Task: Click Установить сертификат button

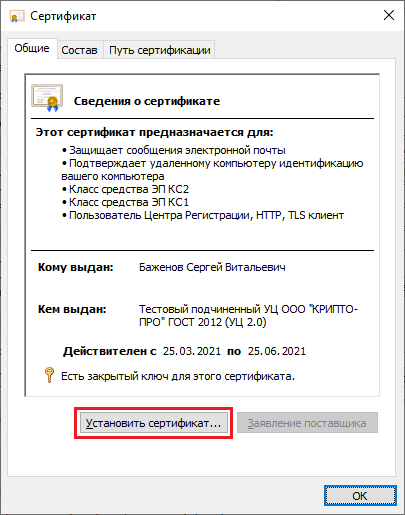Action: 153,423
